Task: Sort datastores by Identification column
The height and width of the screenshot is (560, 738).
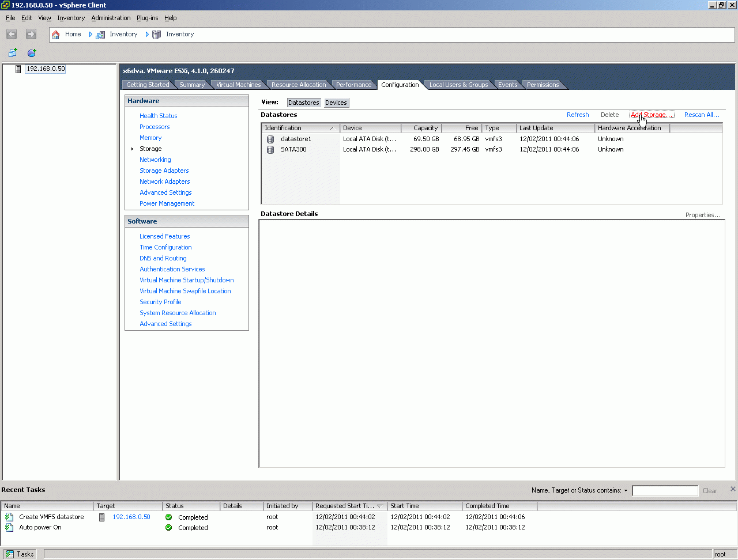Action: click(x=300, y=128)
